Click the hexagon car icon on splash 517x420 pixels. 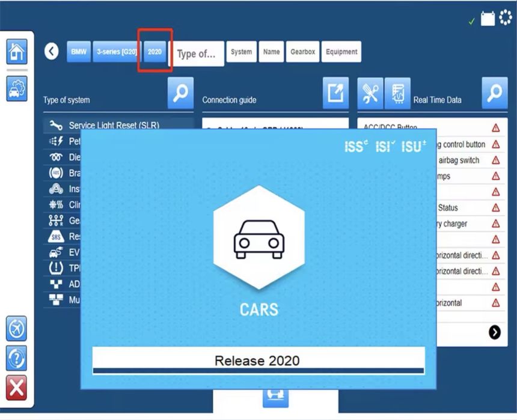(259, 237)
